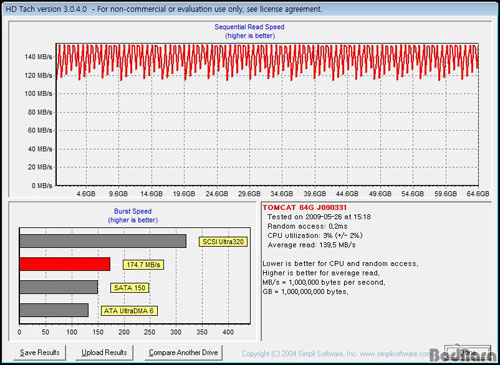Click the CPU utilization line
The width and height of the screenshot is (500, 365).
click(315, 236)
